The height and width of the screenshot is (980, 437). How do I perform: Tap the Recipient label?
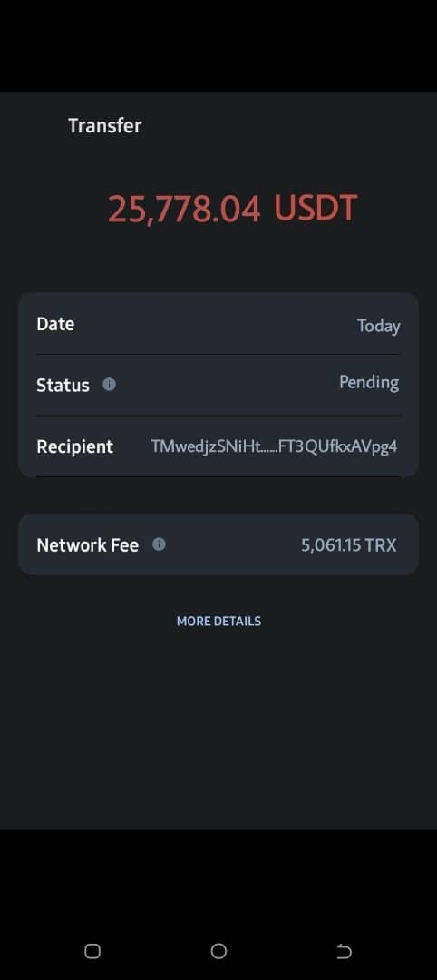[75, 446]
